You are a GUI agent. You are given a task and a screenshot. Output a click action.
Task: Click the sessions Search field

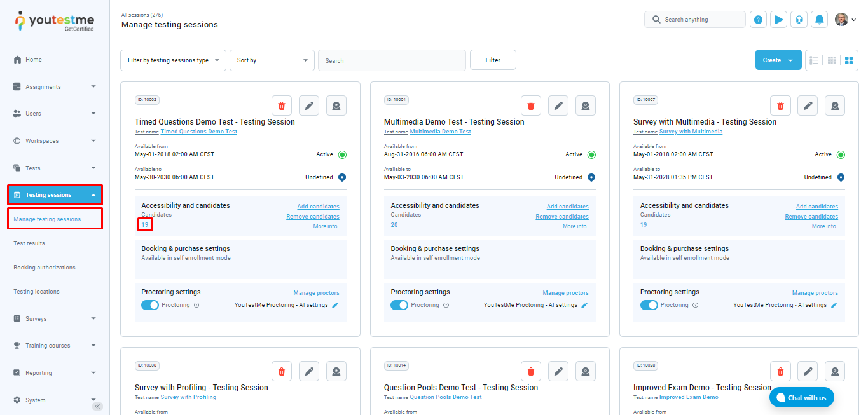click(x=392, y=60)
